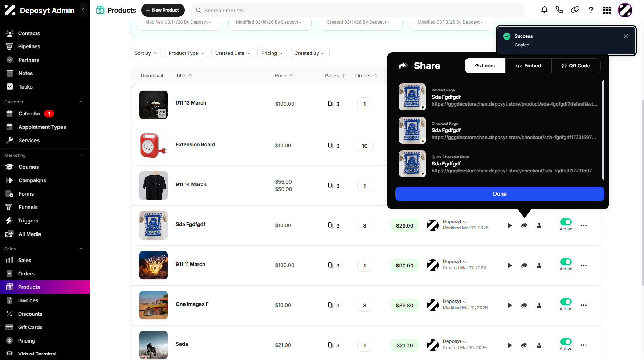Open the apps grid menu
This screenshot has height=360, width=644.
[x=607, y=10]
